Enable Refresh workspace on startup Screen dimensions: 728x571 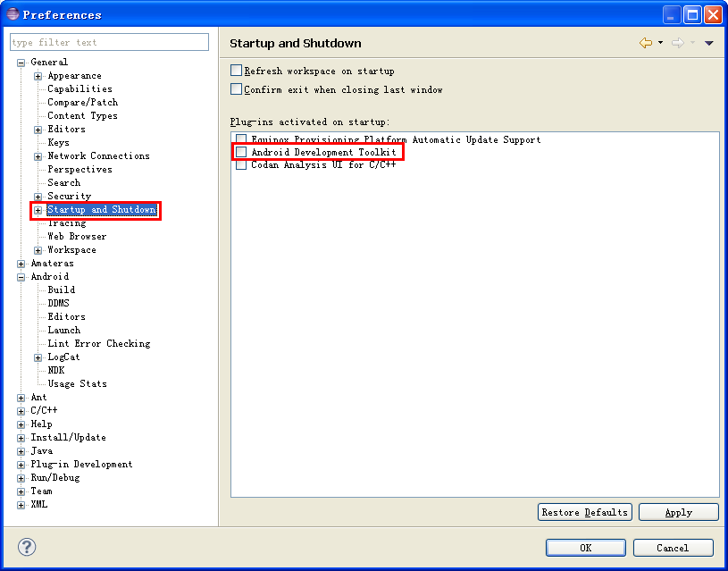coord(237,71)
